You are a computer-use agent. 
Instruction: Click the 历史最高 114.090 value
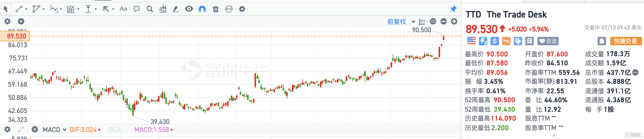(x=503, y=118)
